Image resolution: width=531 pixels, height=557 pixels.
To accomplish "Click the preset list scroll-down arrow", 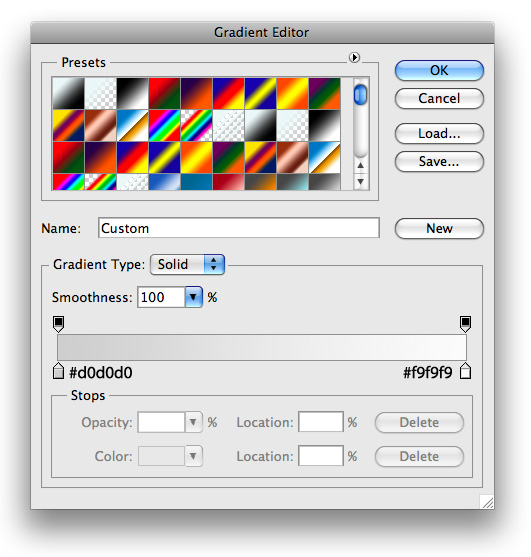I will click(x=361, y=181).
